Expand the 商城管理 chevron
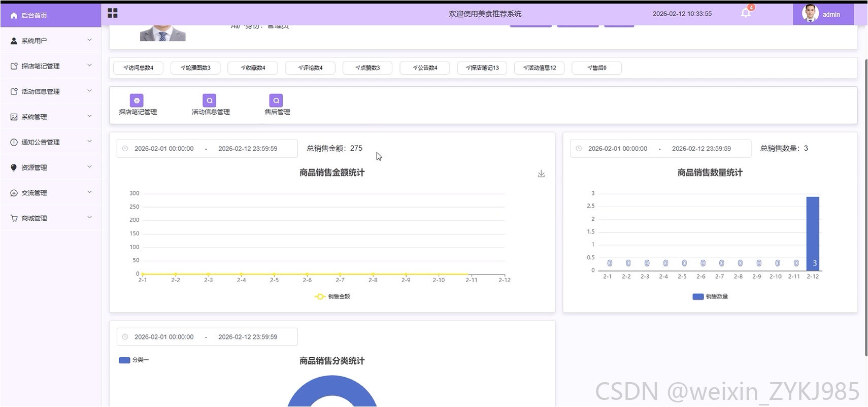This screenshot has height=407, width=868. pos(90,218)
